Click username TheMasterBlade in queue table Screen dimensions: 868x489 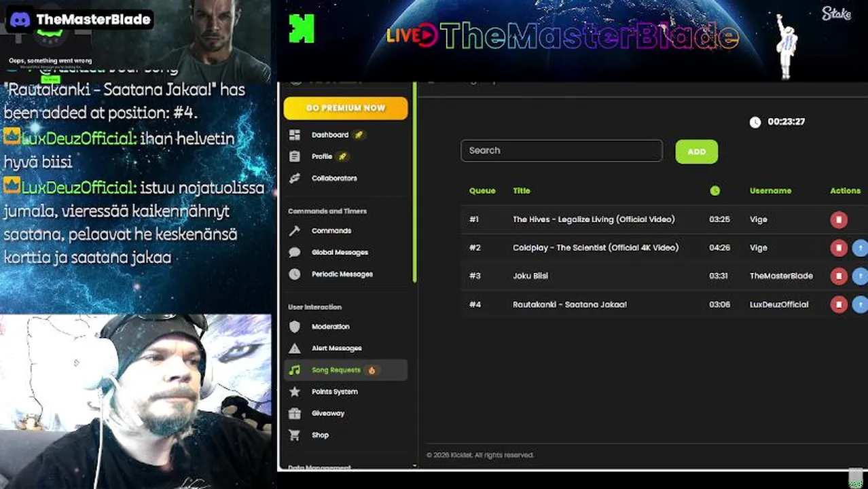point(781,276)
